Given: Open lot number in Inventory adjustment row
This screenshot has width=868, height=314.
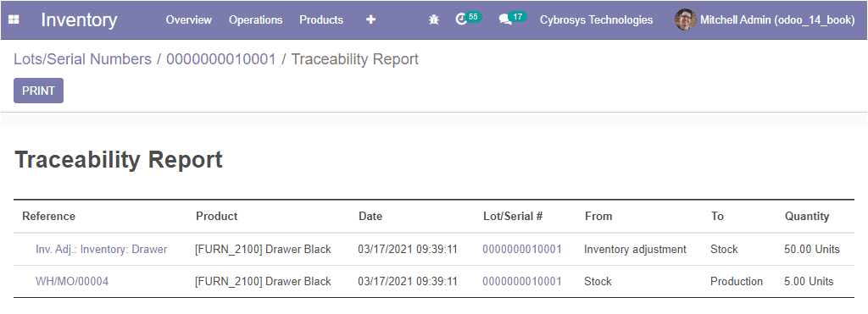Looking at the screenshot, I should (x=522, y=250).
